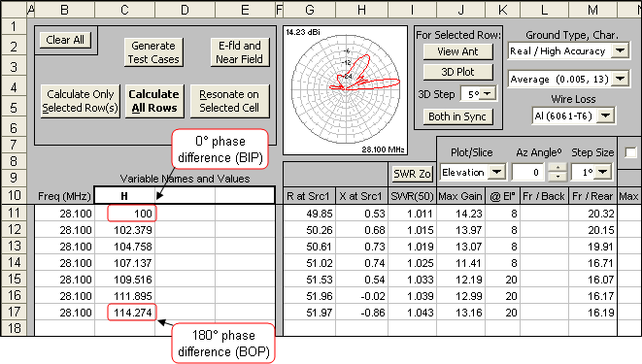Open the Plot/Slice Elevation dropdown
The image size is (642, 364).
click(497, 172)
